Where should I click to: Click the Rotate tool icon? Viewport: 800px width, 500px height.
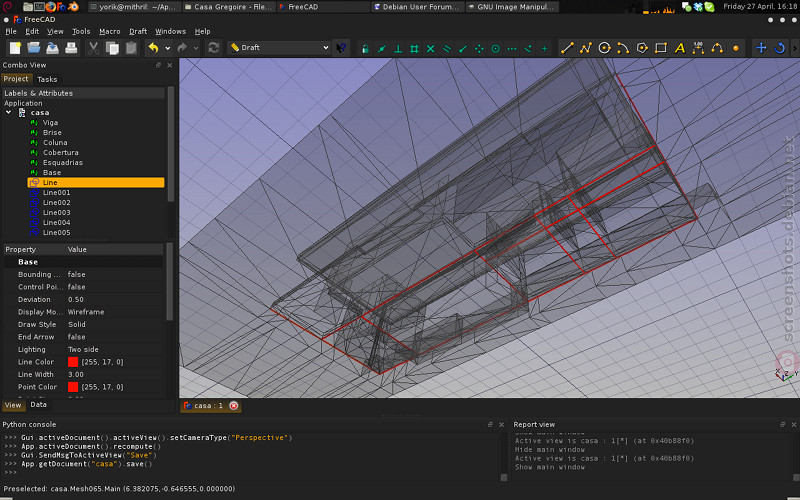[x=780, y=48]
